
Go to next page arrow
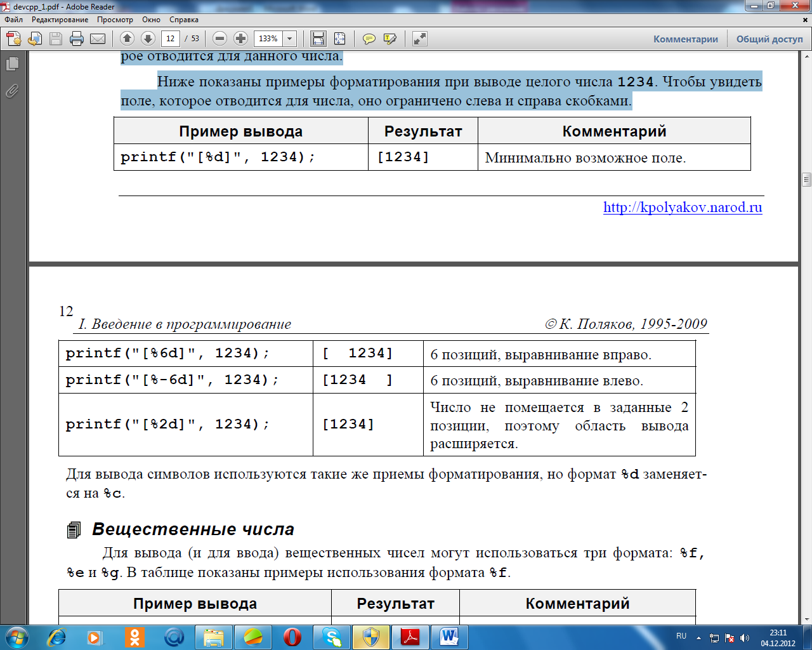click(148, 39)
